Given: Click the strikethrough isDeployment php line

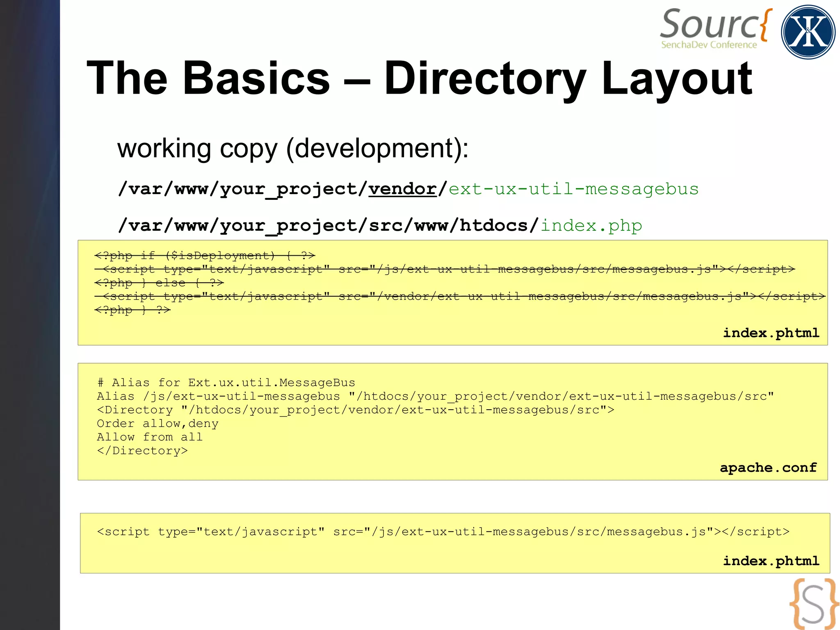Looking at the screenshot, I should (205, 256).
